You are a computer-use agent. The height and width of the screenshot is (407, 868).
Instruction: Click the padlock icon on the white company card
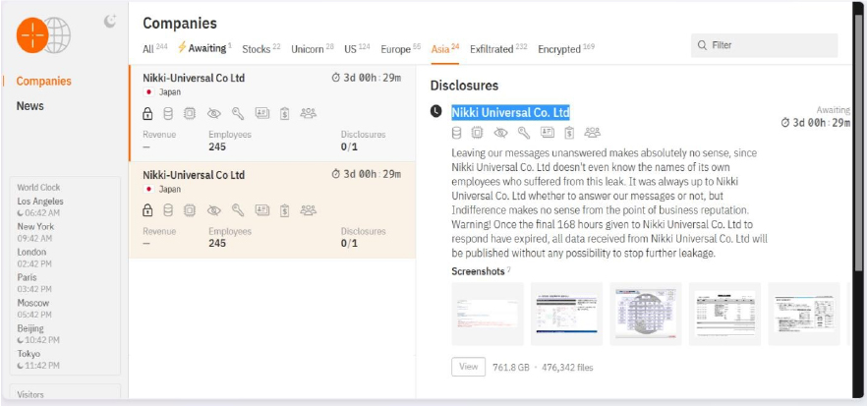[x=147, y=113]
